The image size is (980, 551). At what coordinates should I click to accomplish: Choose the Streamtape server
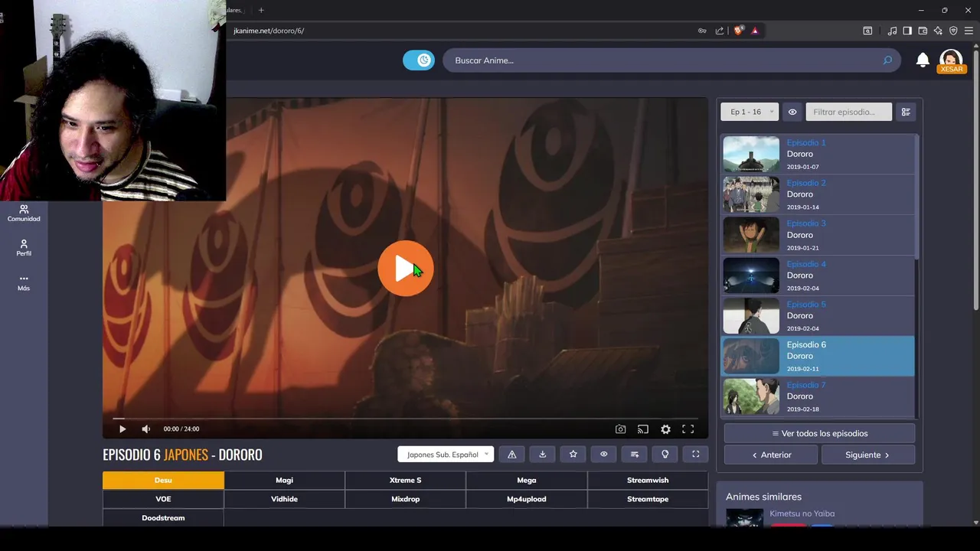[x=648, y=499]
